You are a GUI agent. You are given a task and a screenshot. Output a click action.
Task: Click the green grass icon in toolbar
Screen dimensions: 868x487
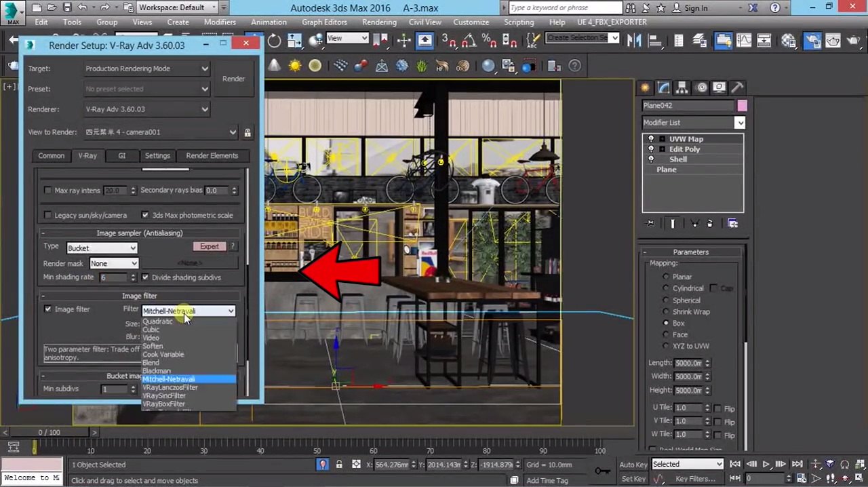click(422, 66)
